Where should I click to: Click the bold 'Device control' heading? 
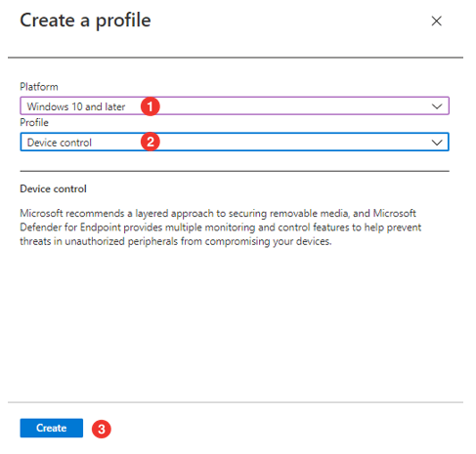[53, 188]
